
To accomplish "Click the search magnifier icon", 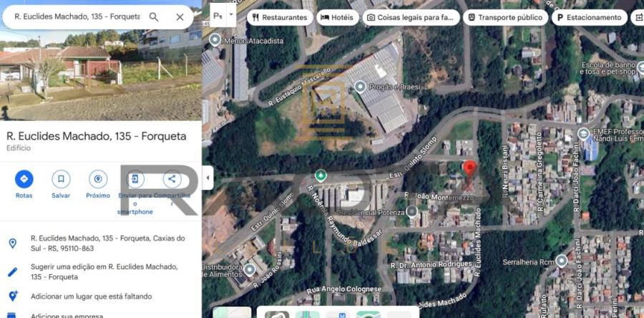I will point(154,17).
